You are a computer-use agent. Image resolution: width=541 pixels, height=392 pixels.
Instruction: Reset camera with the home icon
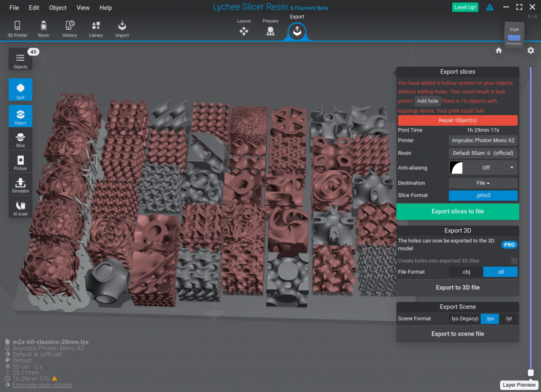coord(499,50)
